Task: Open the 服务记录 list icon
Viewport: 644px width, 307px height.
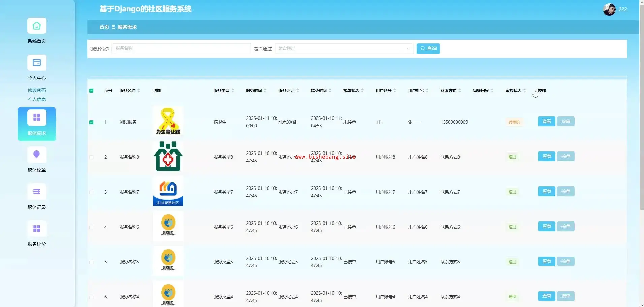Action: pyautogui.click(x=37, y=192)
